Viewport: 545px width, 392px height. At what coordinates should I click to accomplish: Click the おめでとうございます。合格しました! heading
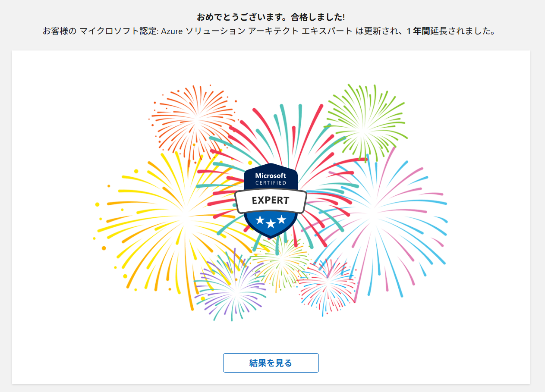(x=271, y=18)
